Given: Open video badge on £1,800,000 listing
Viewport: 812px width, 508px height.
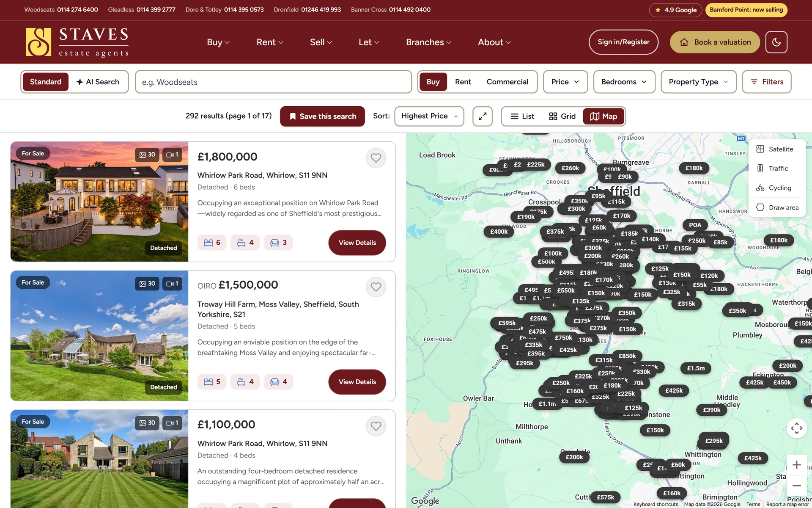Looking at the screenshot, I should tap(172, 155).
